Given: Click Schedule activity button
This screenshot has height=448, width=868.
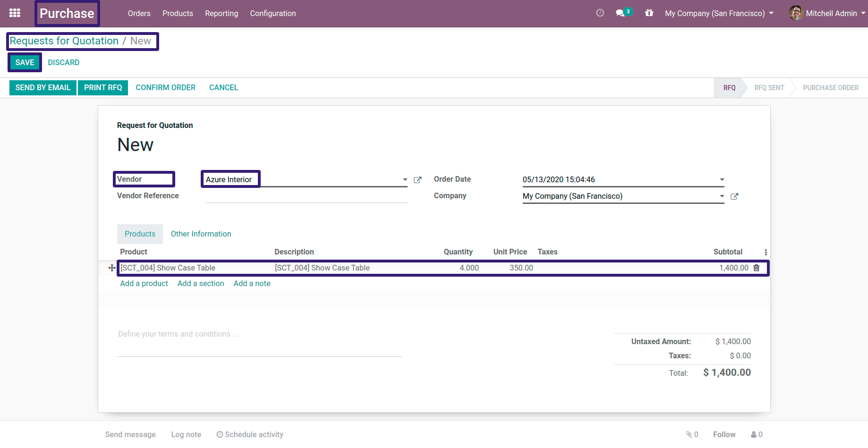Looking at the screenshot, I should pos(250,434).
